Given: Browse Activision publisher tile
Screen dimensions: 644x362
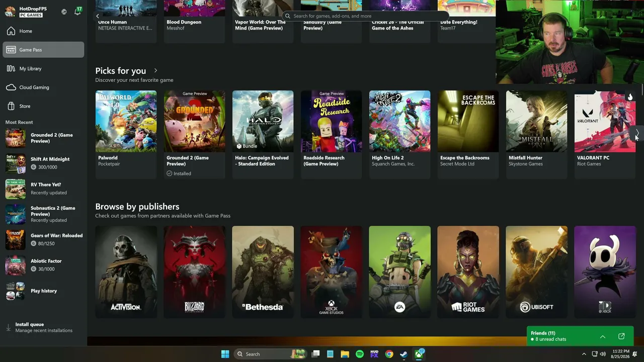Looking at the screenshot, I should pyautogui.click(x=126, y=272).
